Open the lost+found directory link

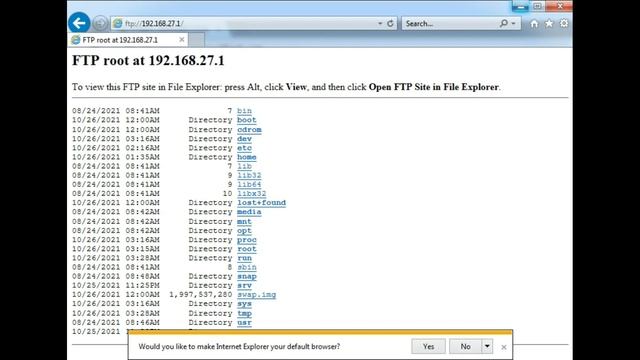pos(261,202)
